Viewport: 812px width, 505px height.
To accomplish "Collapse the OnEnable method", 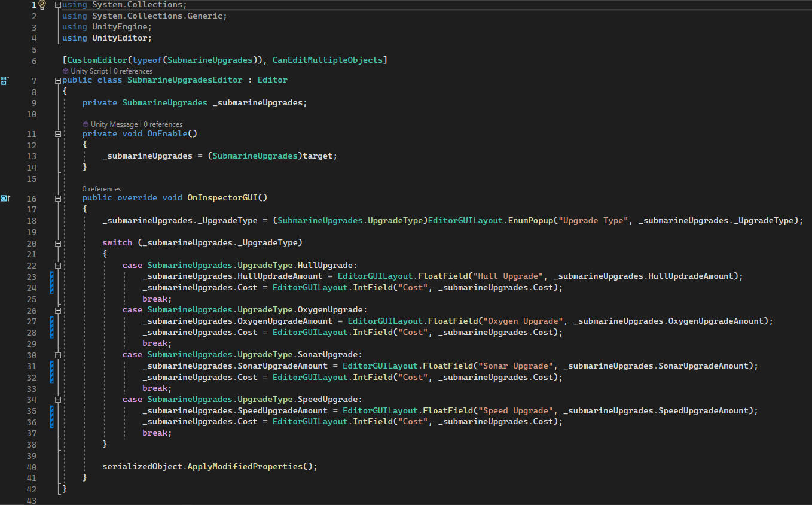I will pos(58,134).
